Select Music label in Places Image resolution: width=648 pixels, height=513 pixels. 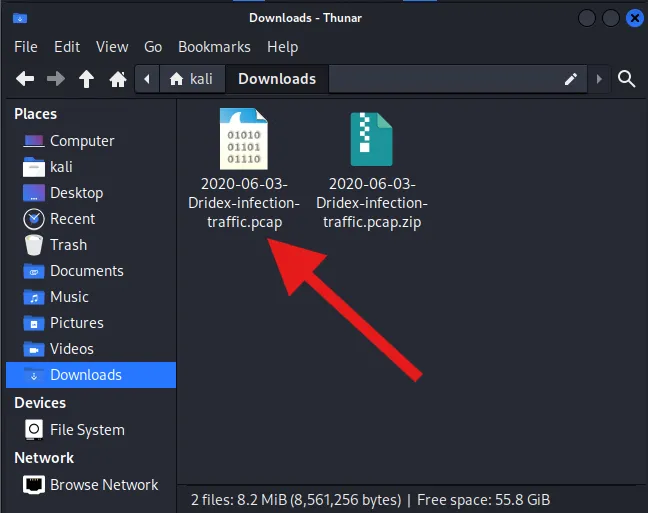tap(69, 297)
